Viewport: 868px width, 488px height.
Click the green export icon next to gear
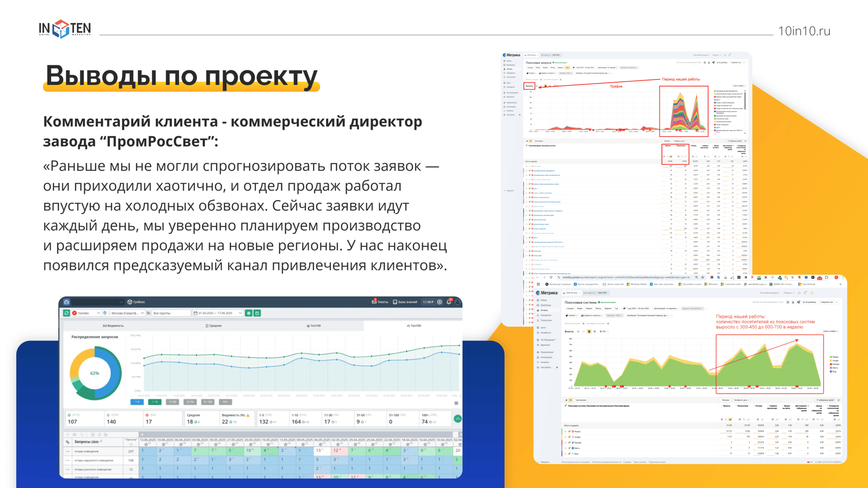(257, 313)
